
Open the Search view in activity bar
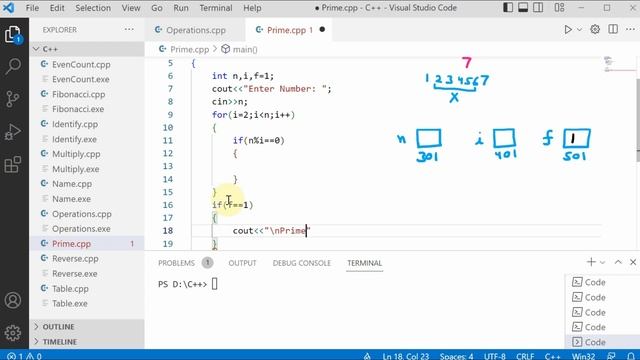pos(13,66)
